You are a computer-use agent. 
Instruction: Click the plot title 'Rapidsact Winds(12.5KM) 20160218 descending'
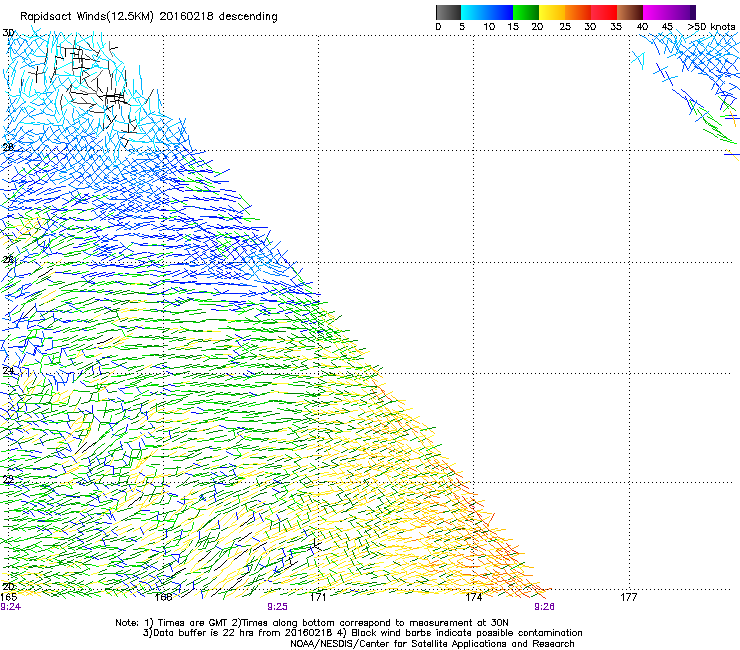(x=149, y=17)
